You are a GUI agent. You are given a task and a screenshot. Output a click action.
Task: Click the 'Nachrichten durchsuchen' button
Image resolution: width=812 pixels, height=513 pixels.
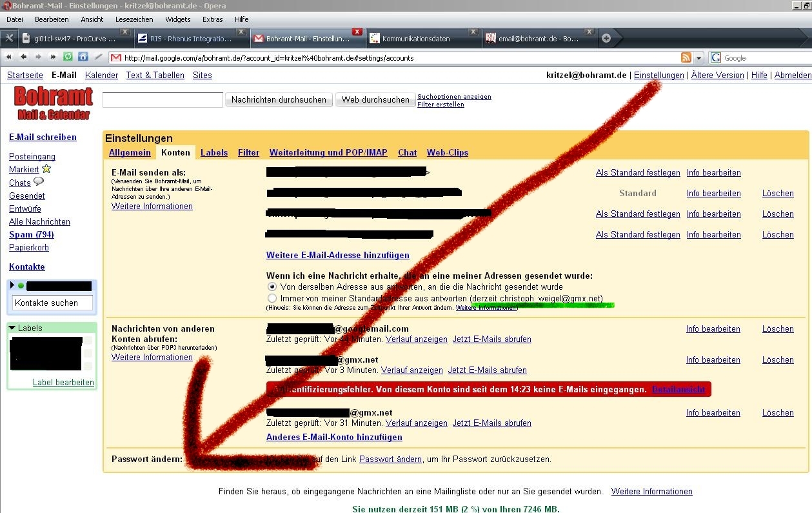point(279,99)
